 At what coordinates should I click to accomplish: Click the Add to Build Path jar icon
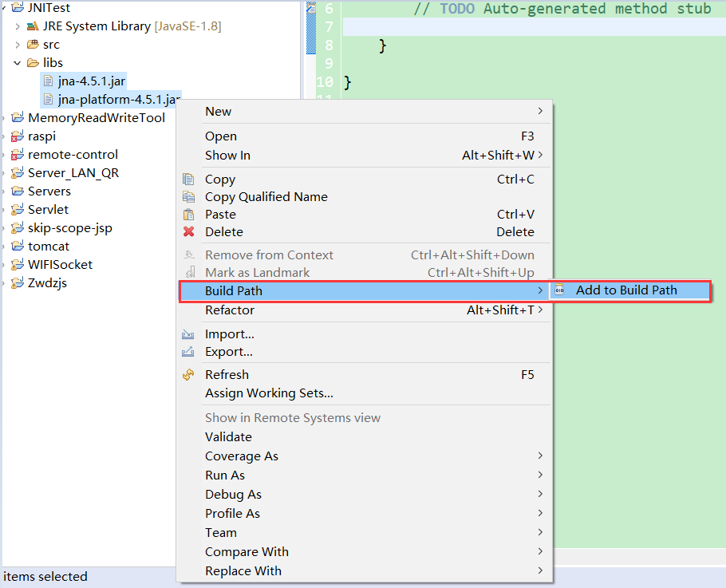(559, 290)
